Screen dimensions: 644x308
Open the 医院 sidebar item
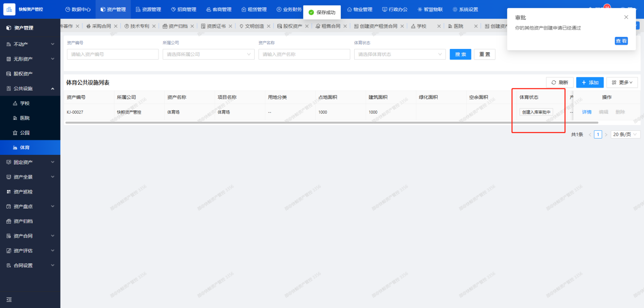pos(30,118)
